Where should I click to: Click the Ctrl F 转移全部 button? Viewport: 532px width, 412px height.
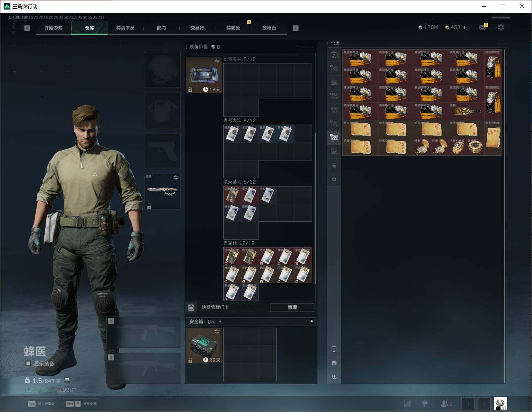coord(81,404)
